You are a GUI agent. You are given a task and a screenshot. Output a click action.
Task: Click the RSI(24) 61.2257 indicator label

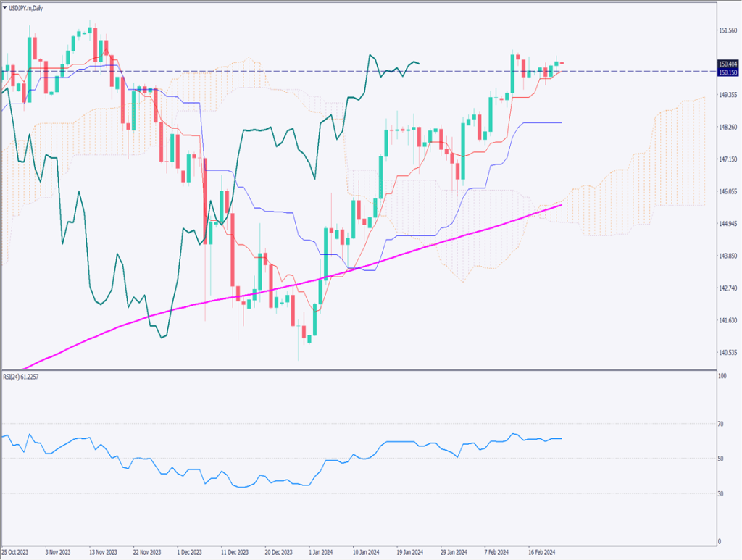(x=23, y=377)
